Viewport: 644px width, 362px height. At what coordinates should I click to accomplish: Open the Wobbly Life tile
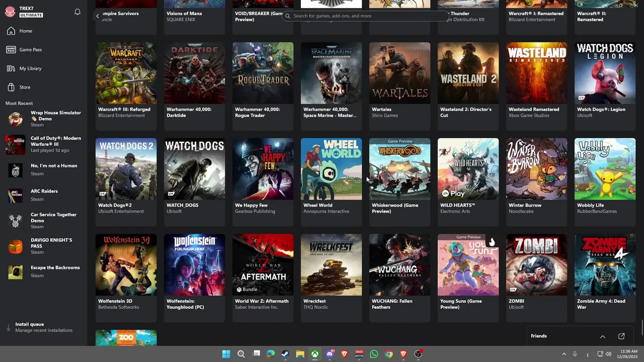(x=605, y=183)
